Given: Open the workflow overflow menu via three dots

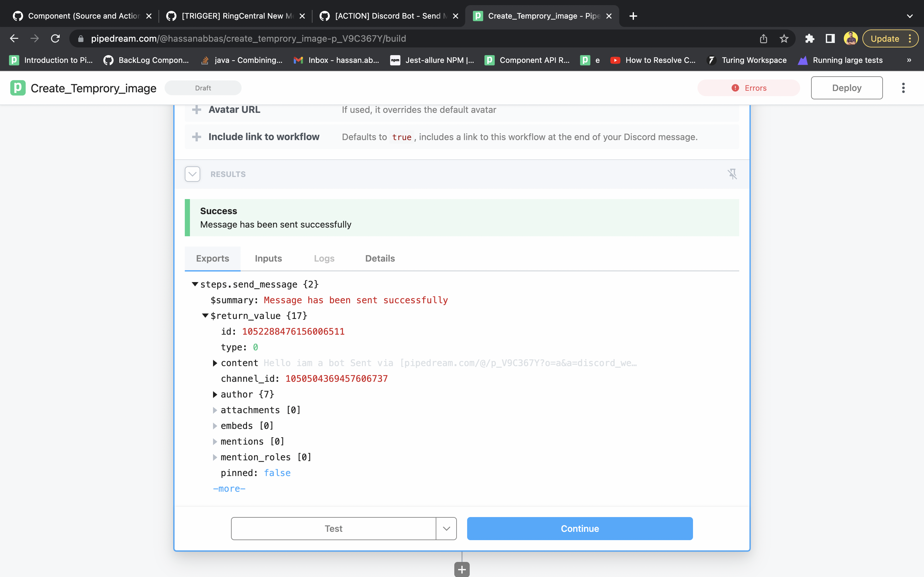Looking at the screenshot, I should click(903, 88).
